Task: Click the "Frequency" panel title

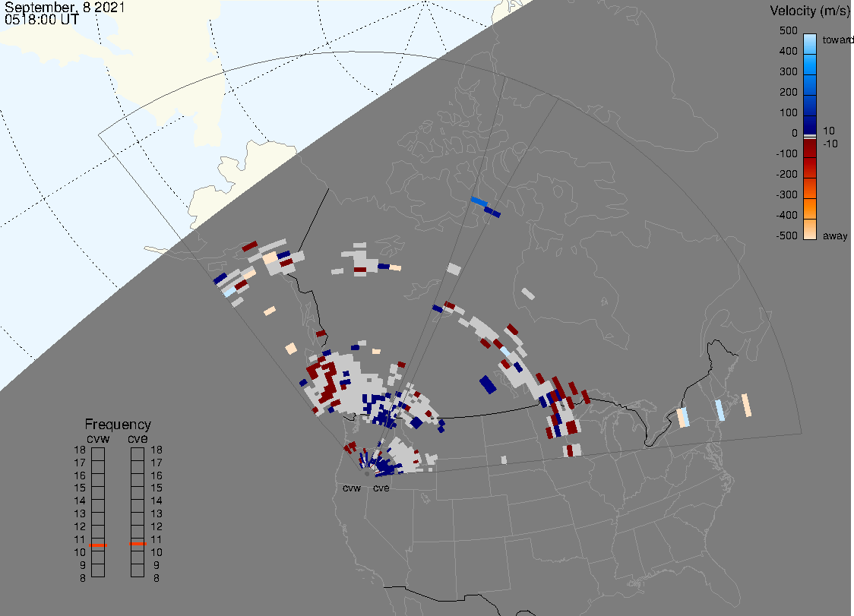Action: point(118,425)
